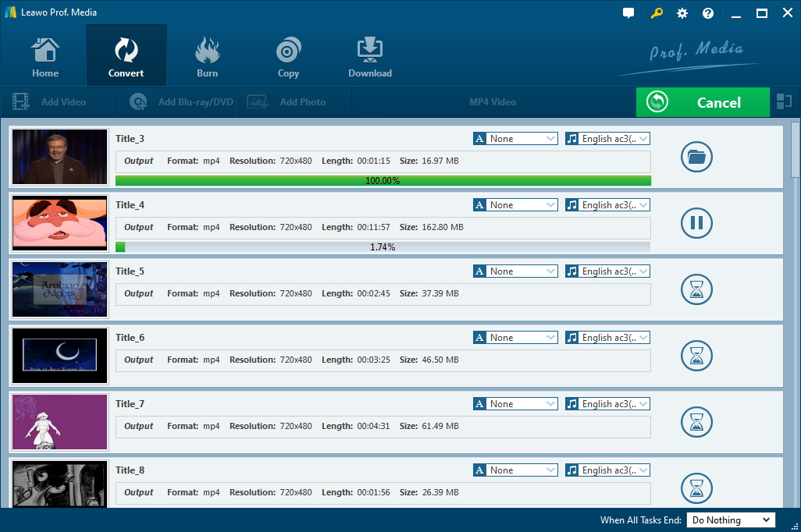Open the help question mark icon
801x532 pixels.
coord(708,13)
